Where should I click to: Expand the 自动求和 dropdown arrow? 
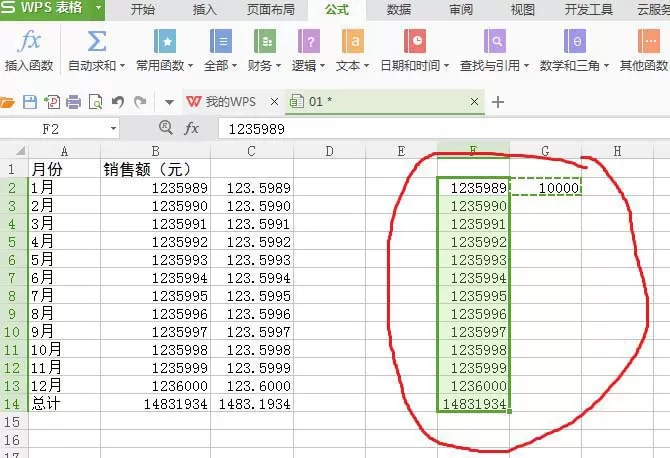[x=122, y=66]
